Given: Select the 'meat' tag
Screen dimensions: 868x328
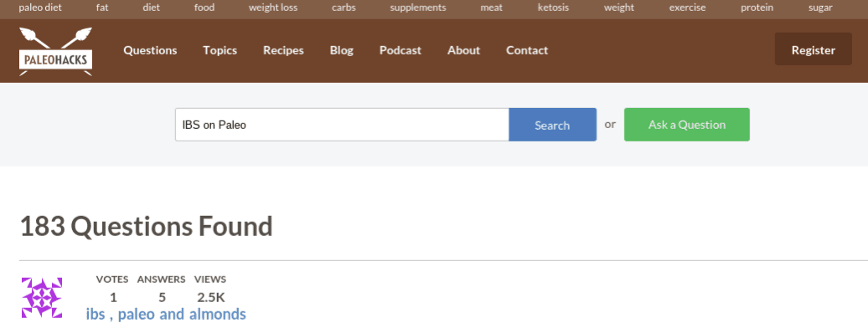Looking at the screenshot, I should tap(492, 8).
